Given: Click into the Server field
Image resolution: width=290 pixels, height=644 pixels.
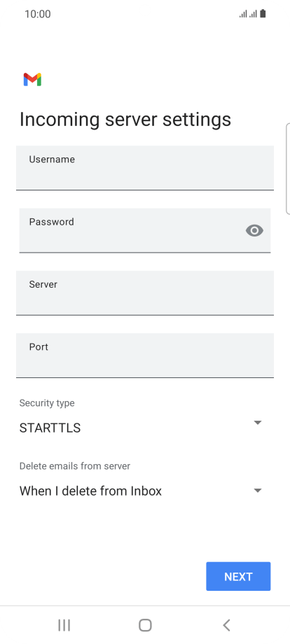Looking at the screenshot, I should click(x=145, y=293).
